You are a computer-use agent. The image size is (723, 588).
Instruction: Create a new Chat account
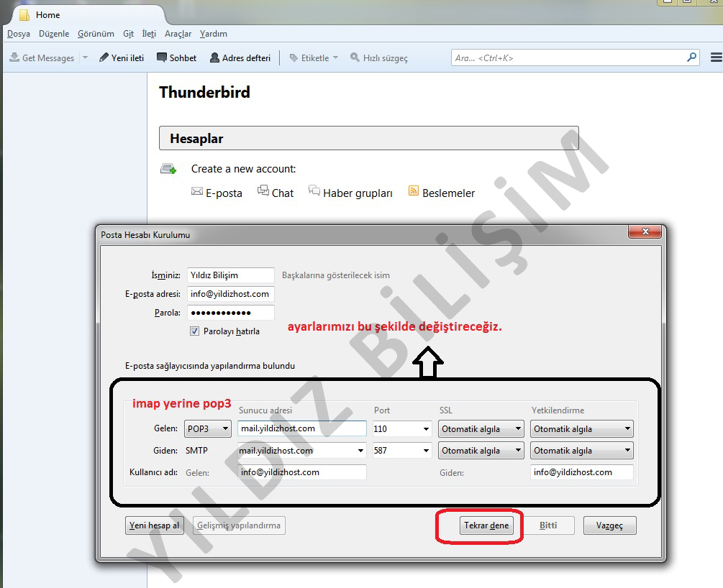pyautogui.click(x=276, y=192)
